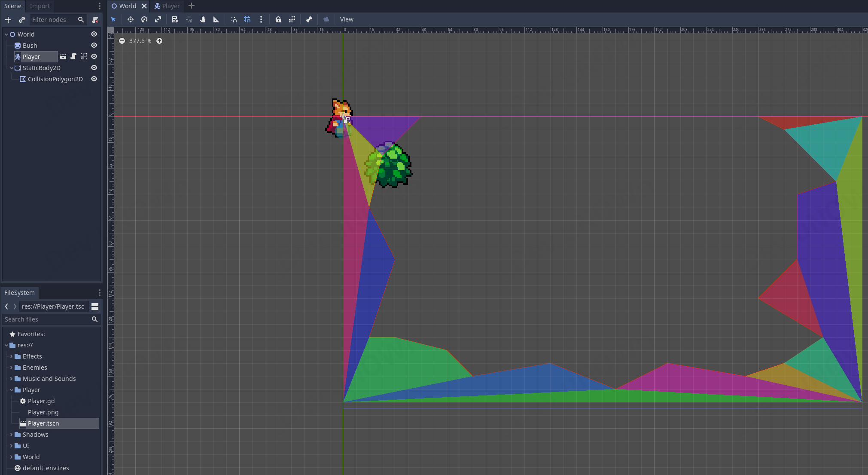
Task: Click the Filter nodes search field
Action: point(54,20)
